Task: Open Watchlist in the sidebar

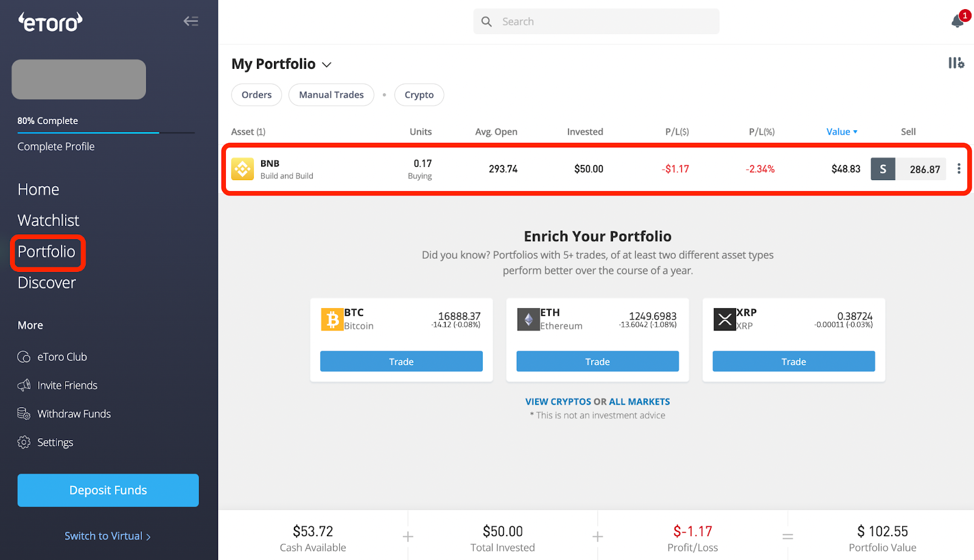Action: click(x=48, y=220)
